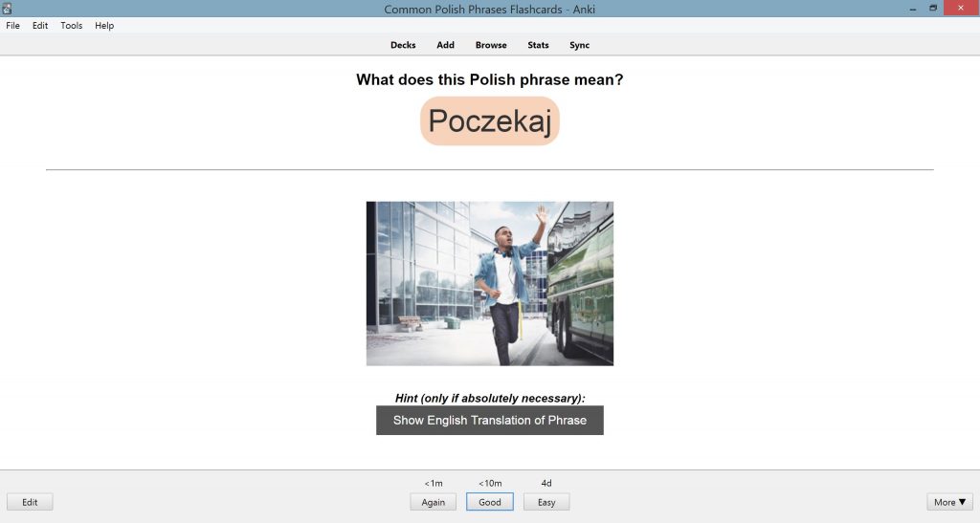Open the Help menu

tap(104, 26)
